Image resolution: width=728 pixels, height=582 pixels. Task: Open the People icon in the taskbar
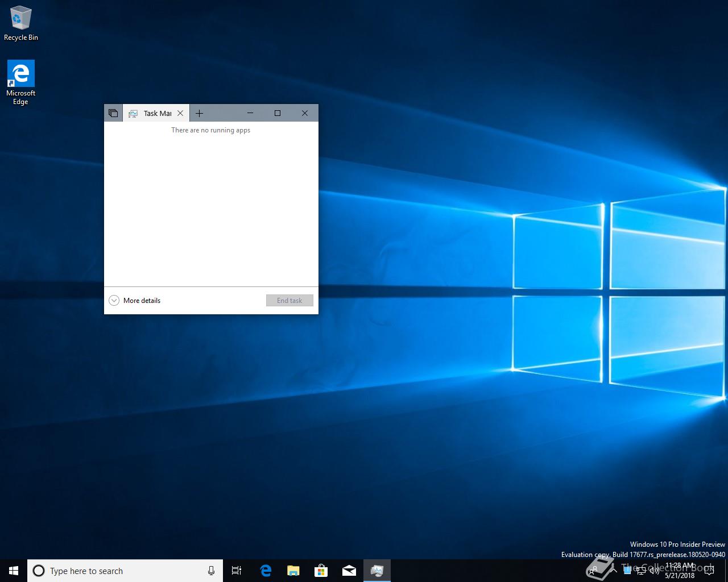593,571
